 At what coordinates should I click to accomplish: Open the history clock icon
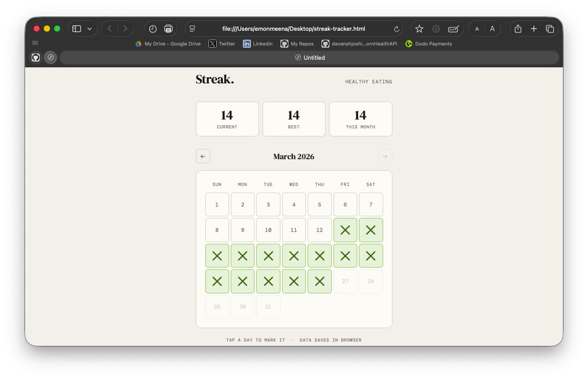[153, 29]
